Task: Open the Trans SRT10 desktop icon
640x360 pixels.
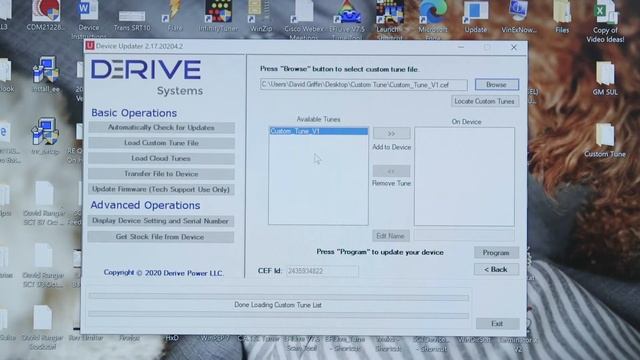Action: click(x=132, y=20)
